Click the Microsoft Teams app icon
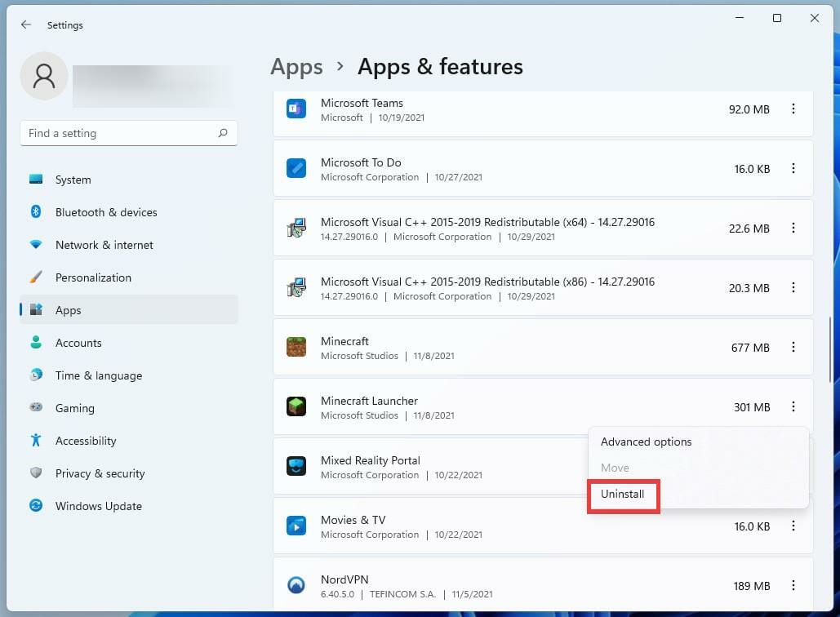Image resolution: width=840 pixels, height=617 pixels. pyautogui.click(x=296, y=109)
